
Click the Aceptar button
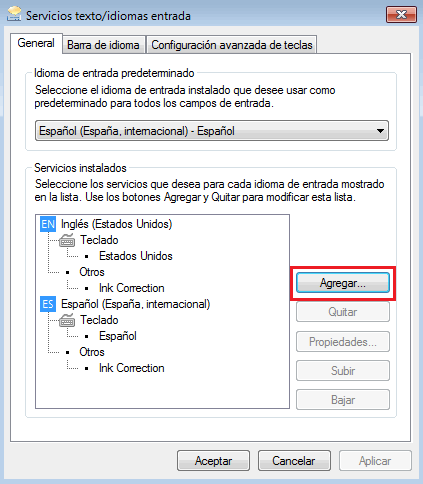coord(213,461)
